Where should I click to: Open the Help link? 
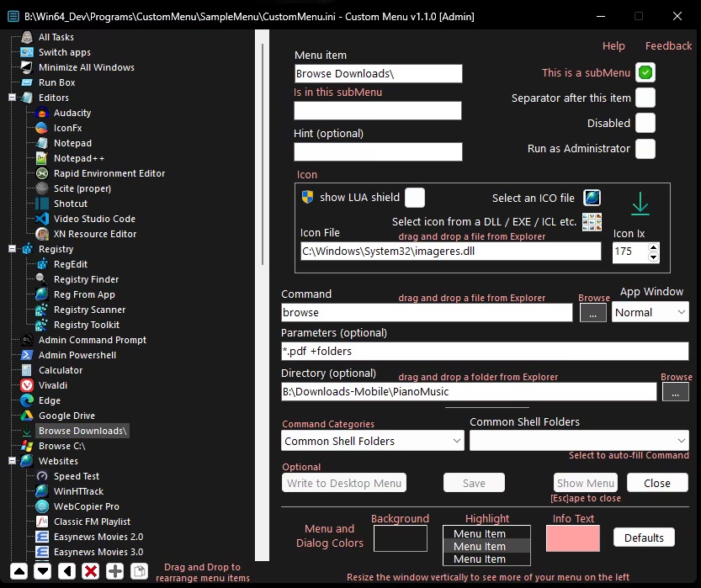click(x=613, y=46)
